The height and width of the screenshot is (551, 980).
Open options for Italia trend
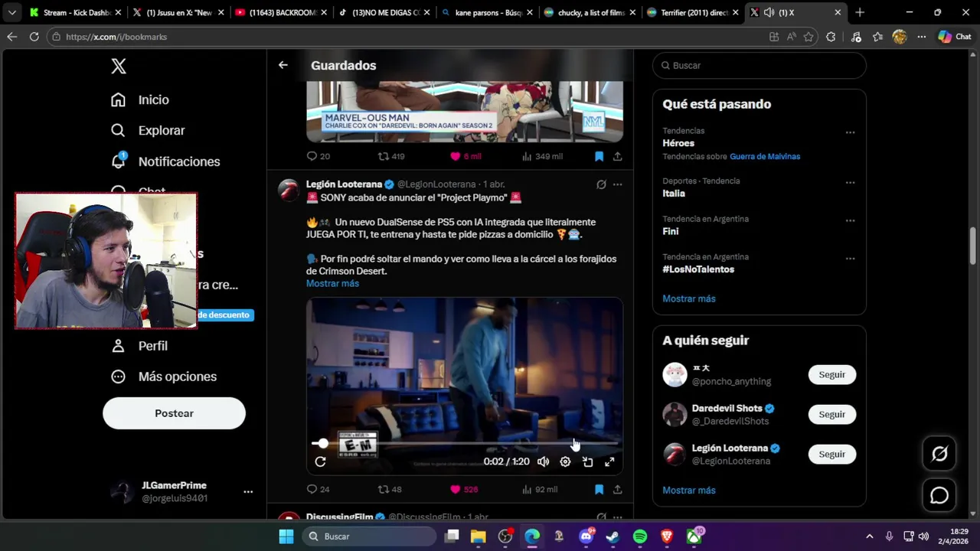tap(850, 183)
